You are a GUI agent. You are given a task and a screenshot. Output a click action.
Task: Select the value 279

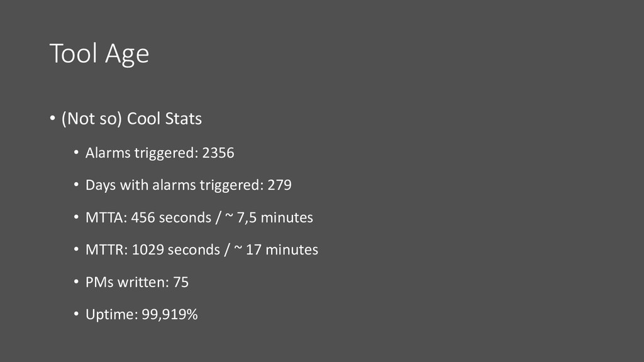pos(280,185)
